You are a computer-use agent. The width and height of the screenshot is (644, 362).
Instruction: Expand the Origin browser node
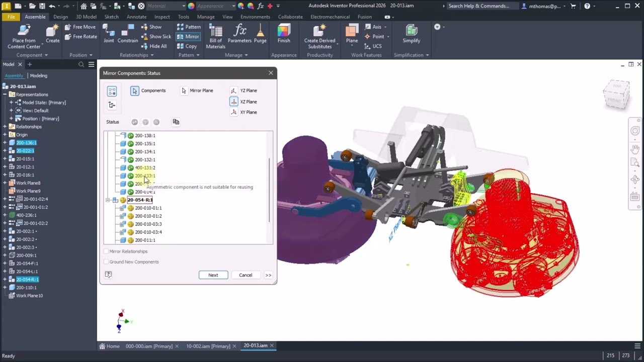tap(5, 135)
